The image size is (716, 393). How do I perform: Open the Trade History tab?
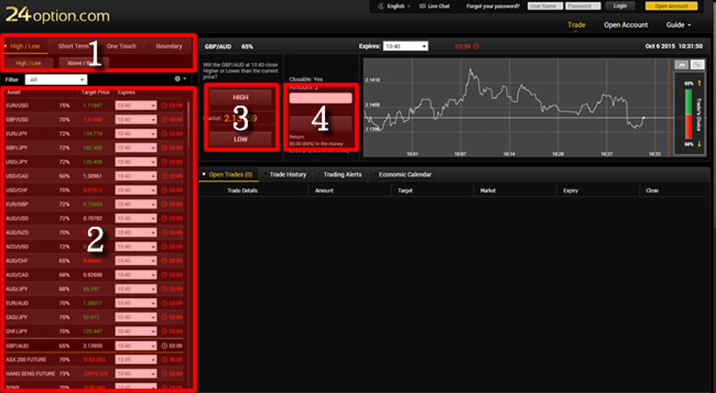(x=288, y=174)
